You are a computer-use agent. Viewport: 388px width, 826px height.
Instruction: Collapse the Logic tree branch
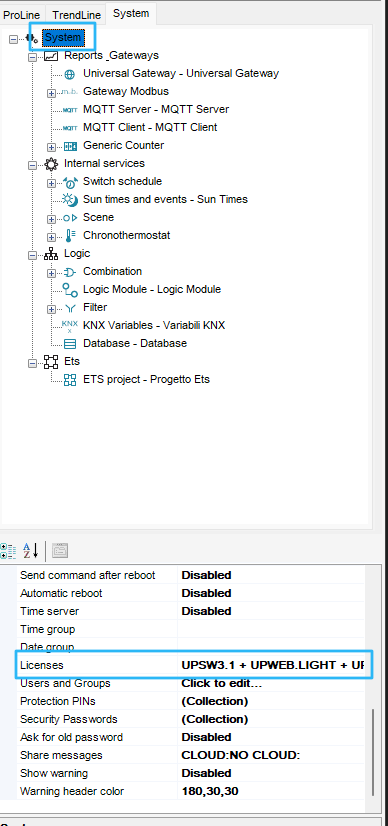(33, 255)
